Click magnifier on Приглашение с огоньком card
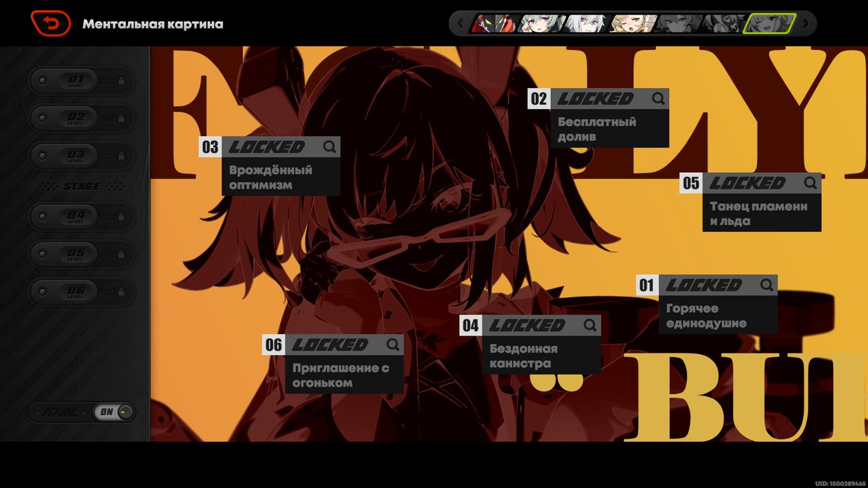Viewport: 868px width, 488px height. 393,345
